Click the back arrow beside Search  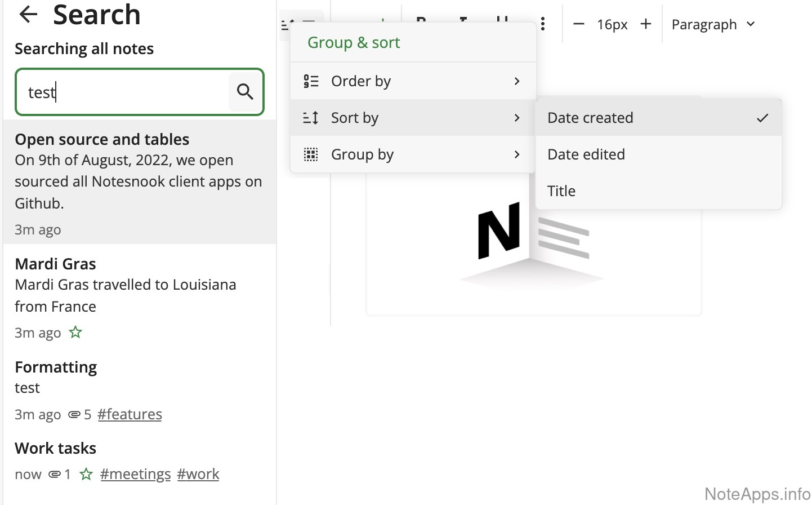[28, 15]
